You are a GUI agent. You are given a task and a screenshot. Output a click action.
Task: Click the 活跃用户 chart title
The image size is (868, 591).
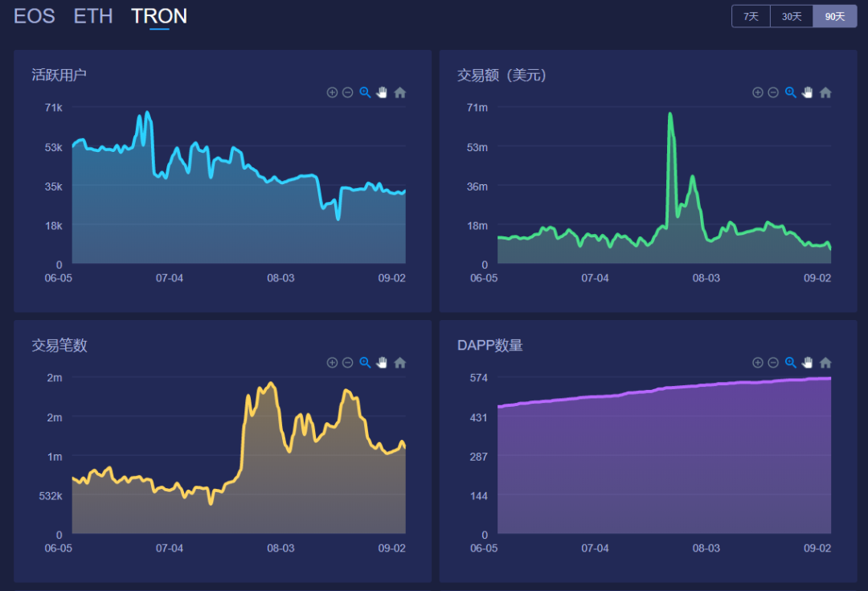point(59,75)
